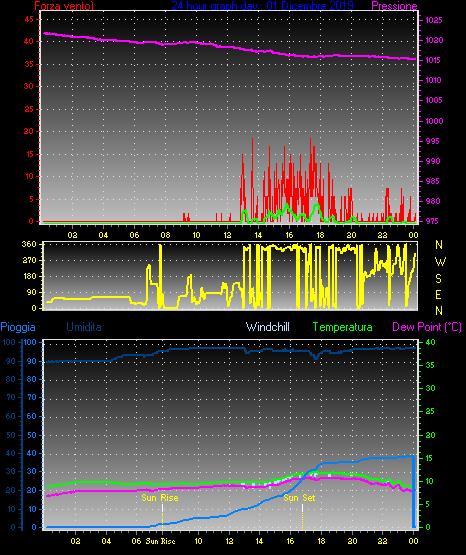Click the 'Pioggia' legend label
466x555 pixels.
click(18, 327)
